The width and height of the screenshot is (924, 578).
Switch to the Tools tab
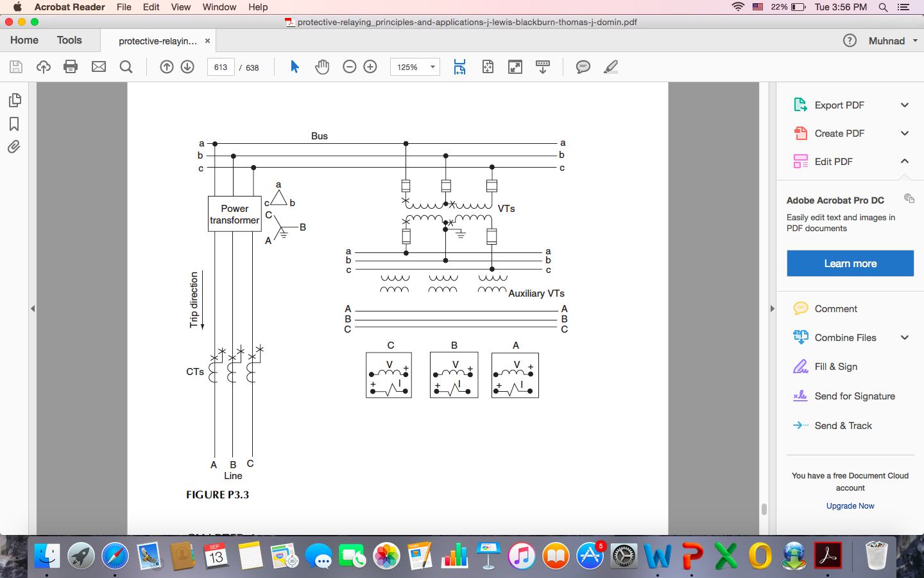69,40
